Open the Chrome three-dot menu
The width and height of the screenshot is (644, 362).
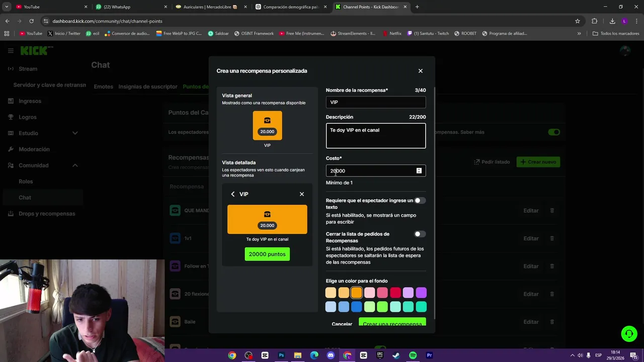click(636, 21)
